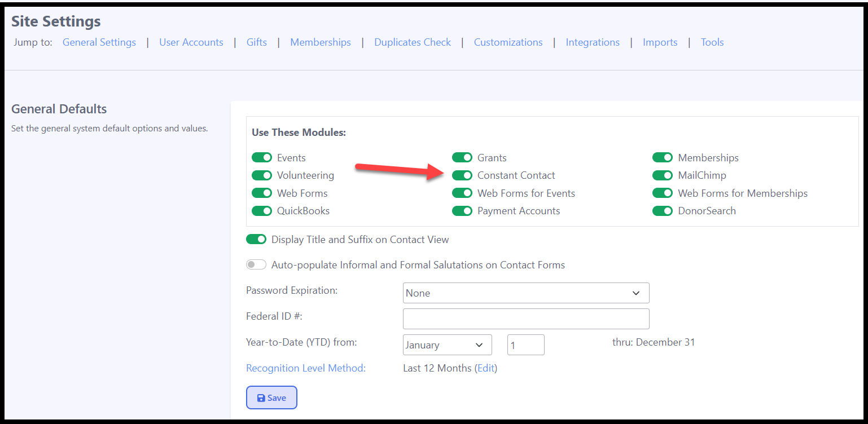Screen dimensions: 868x424
Task: Jump to Imports section
Action: pyautogui.click(x=660, y=42)
